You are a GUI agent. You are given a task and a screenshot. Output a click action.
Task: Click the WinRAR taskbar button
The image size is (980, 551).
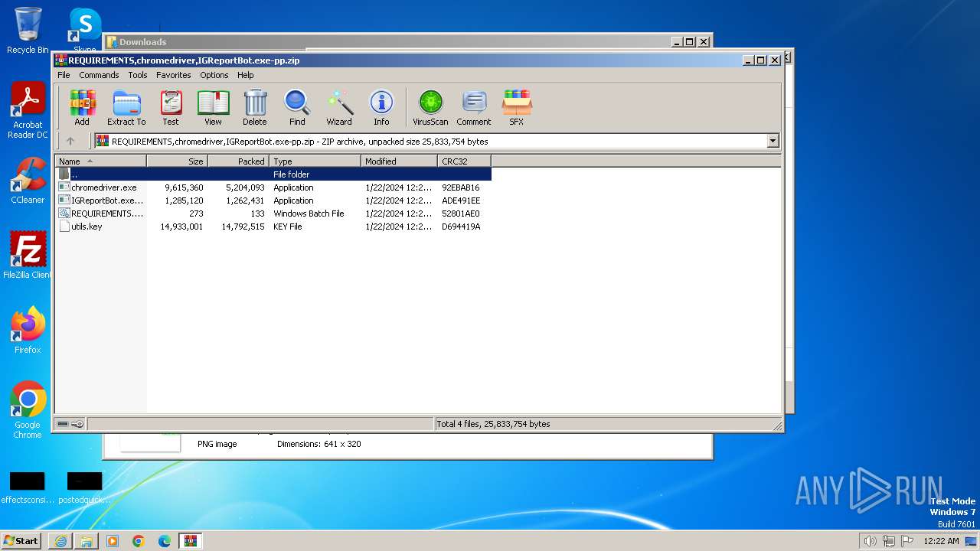190,541
